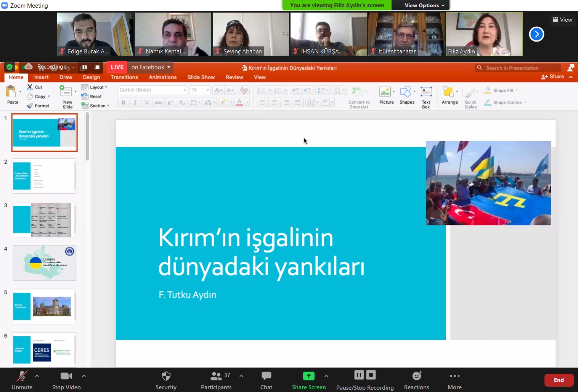Open the Security shield options
Viewport: 578px width, 392px height.
click(x=166, y=381)
